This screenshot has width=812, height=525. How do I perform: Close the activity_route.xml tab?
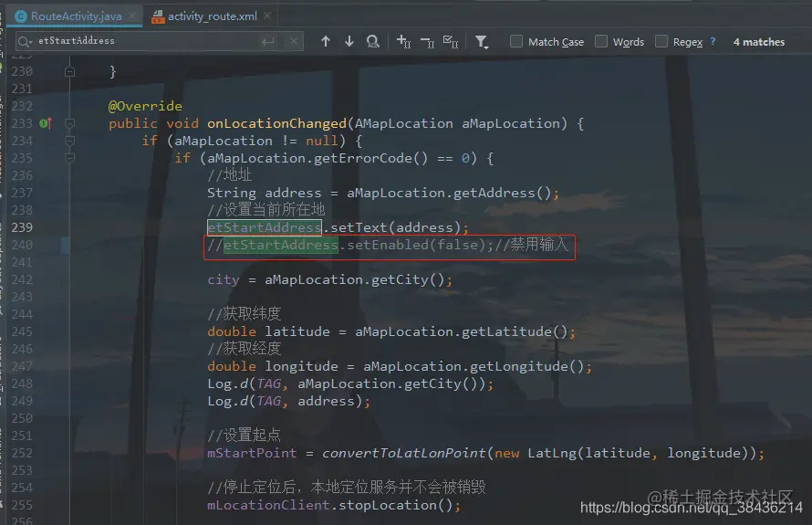pos(267,16)
